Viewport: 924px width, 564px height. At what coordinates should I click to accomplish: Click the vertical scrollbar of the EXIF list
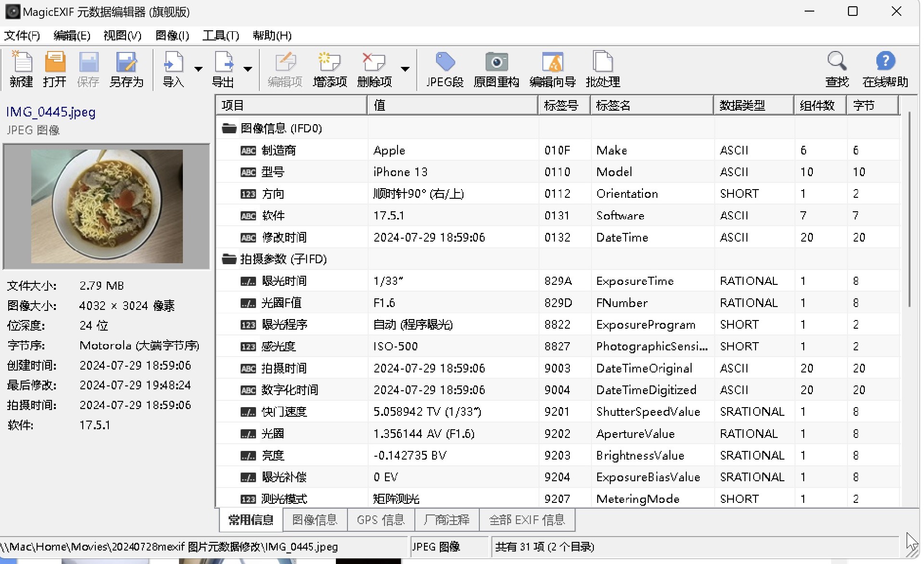coord(909,209)
